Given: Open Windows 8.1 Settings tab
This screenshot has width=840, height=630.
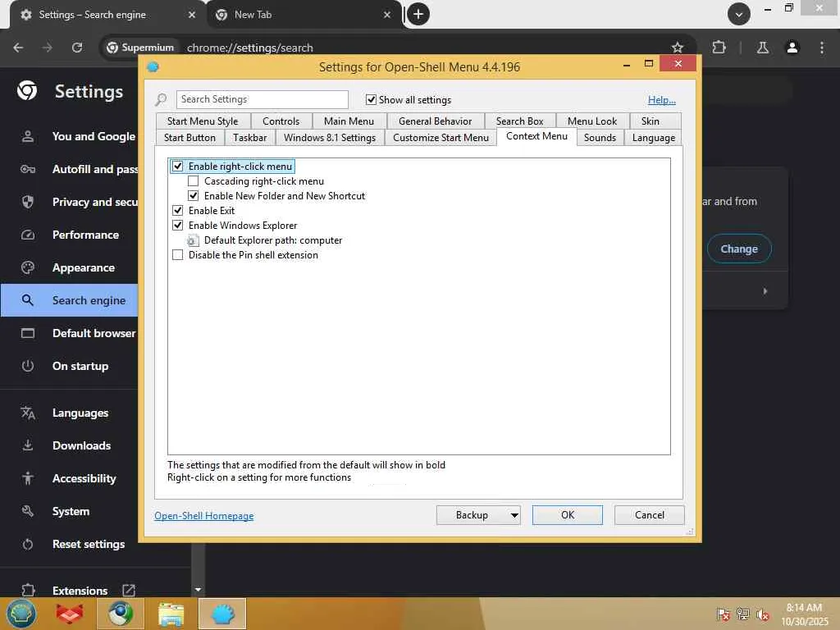Looking at the screenshot, I should tap(330, 138).
